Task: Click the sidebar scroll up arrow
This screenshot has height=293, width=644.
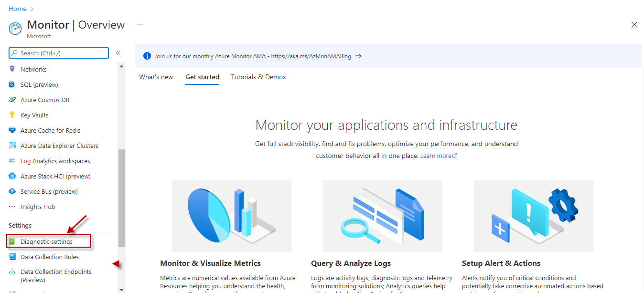Action: coord(121,66)
